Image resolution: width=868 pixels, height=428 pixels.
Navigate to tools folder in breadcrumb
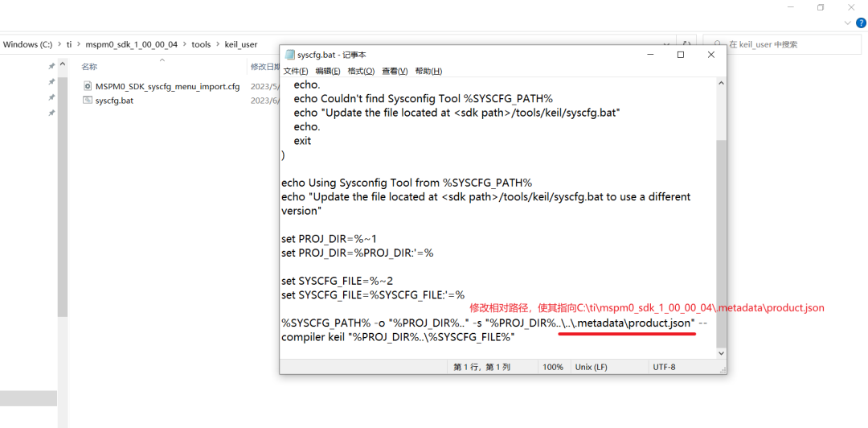(201, 44)
